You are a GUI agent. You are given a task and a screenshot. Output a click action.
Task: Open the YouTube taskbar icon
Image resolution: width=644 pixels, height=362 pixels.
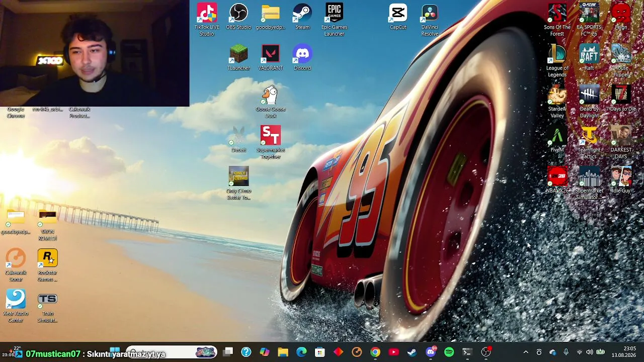point(393,352)
